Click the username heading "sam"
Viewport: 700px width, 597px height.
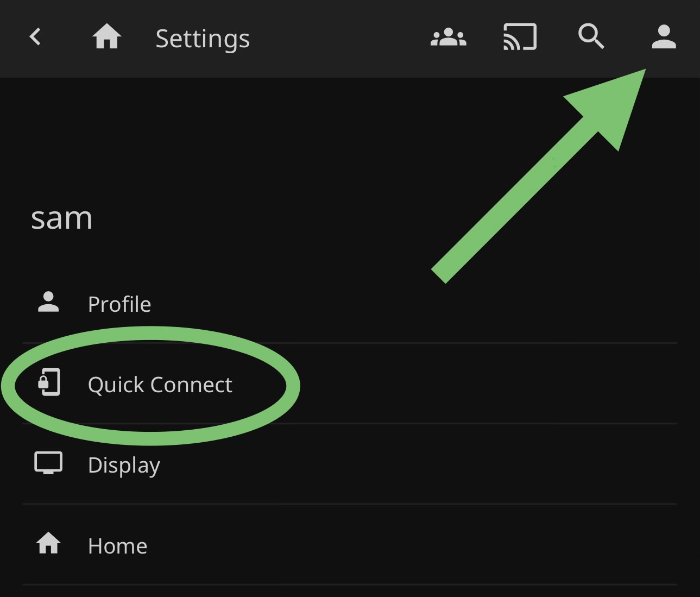[x=61, y=218]
